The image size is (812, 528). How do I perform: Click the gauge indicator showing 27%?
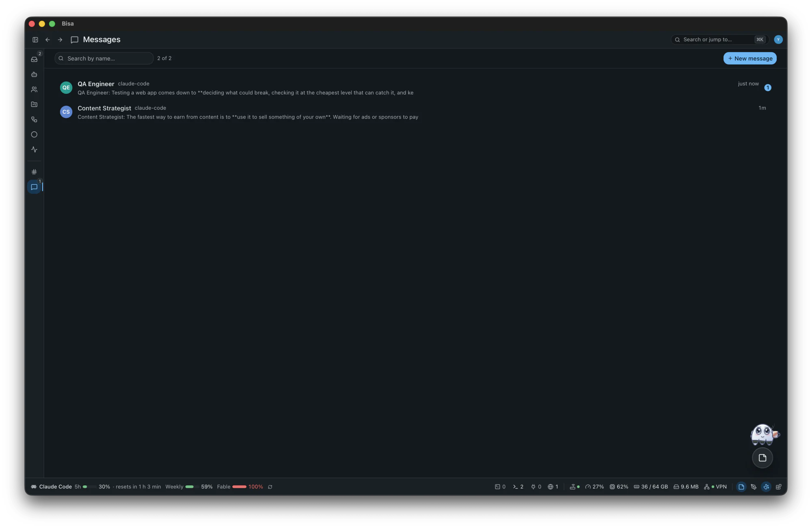coord(594,487)
